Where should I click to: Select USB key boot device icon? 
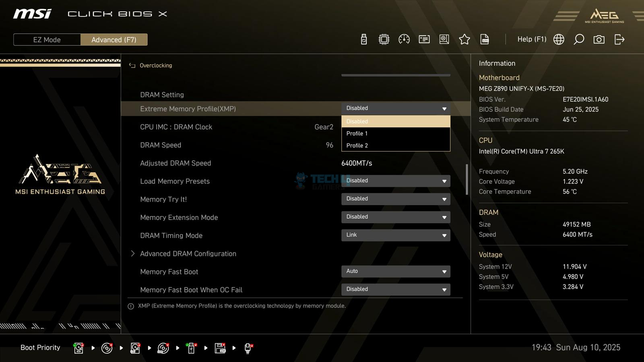point(192,348)
